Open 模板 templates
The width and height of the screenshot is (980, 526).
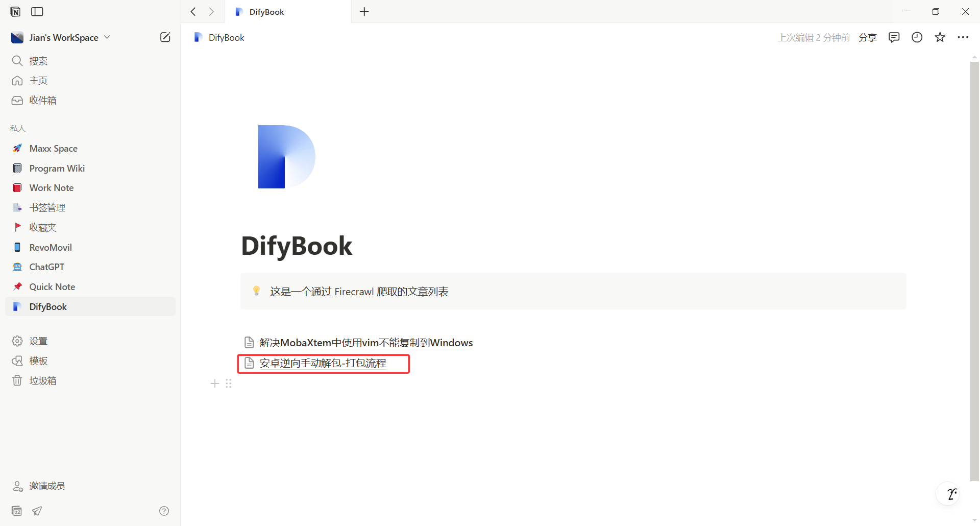tap(90, 361)
